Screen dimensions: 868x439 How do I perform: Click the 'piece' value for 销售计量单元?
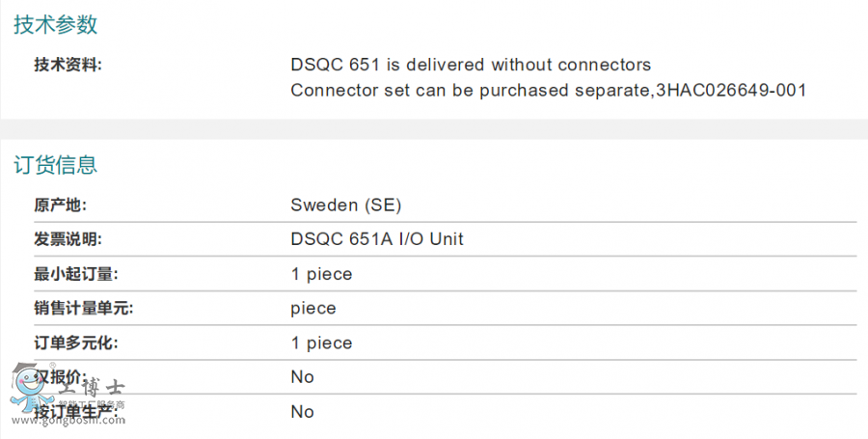313,309
